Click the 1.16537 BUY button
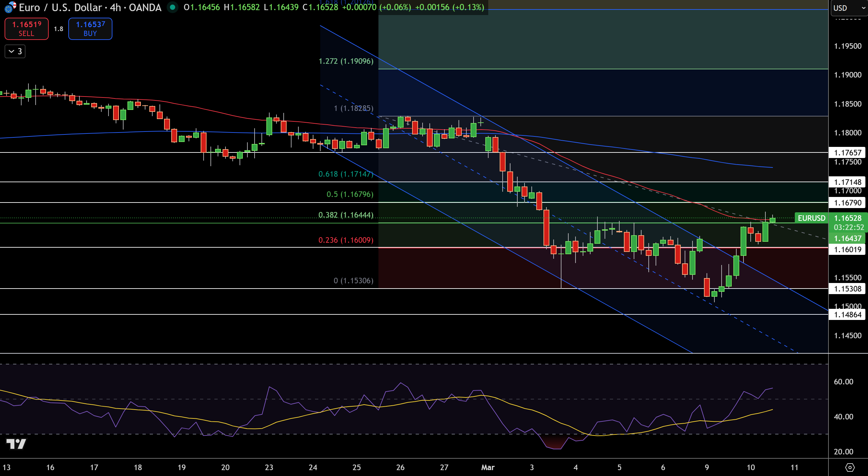Viewport: 868px width, 476px height. pyautogui.click(x=90, y=29)
